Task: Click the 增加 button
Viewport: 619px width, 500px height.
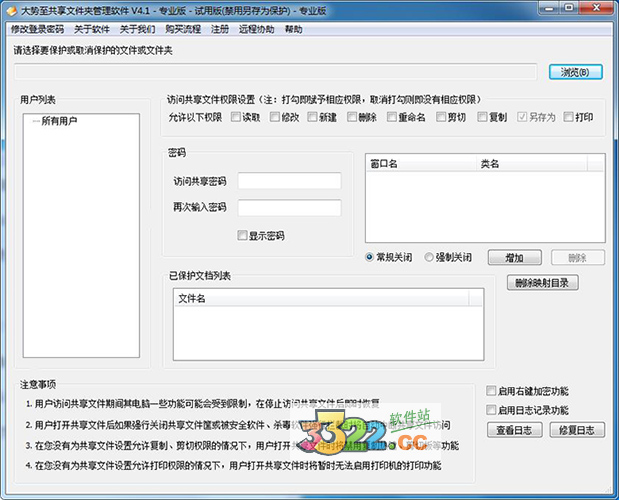Action: [x=515, y=258]
